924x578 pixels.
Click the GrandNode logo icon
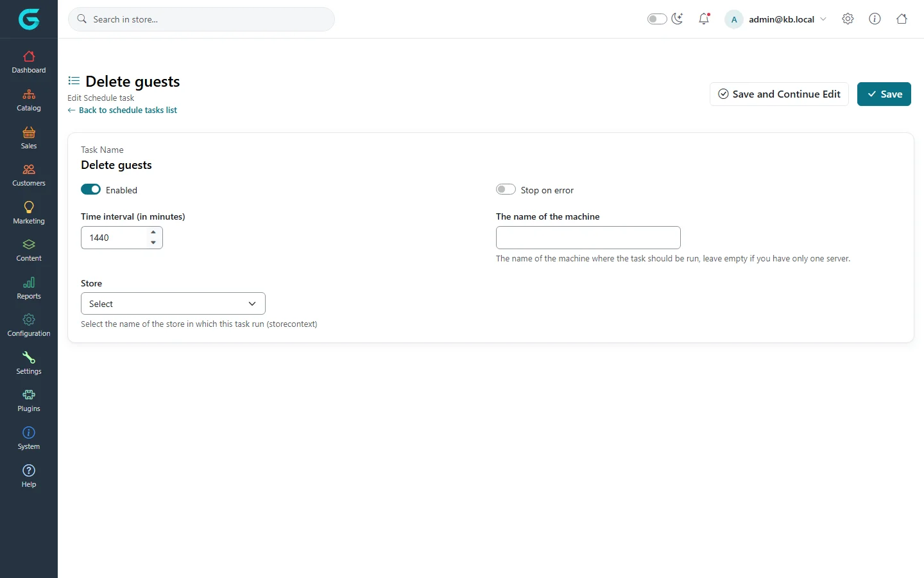29,19
